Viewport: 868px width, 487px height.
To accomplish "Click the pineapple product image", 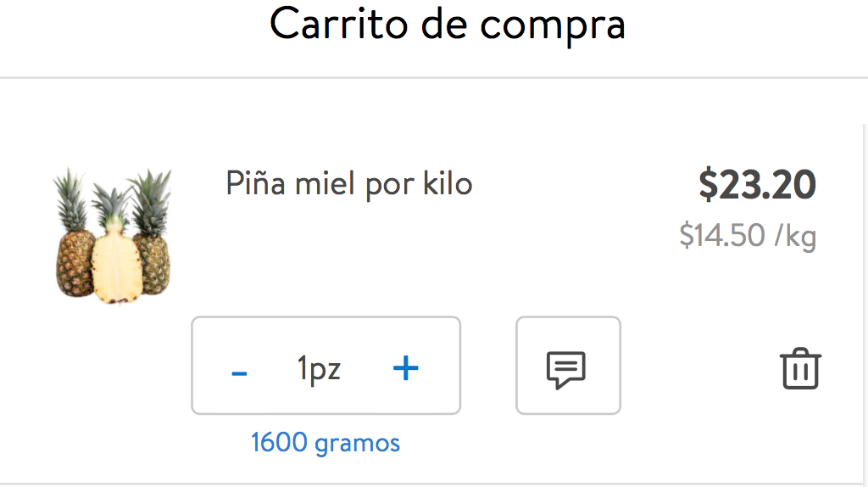I will click(113, 235).
